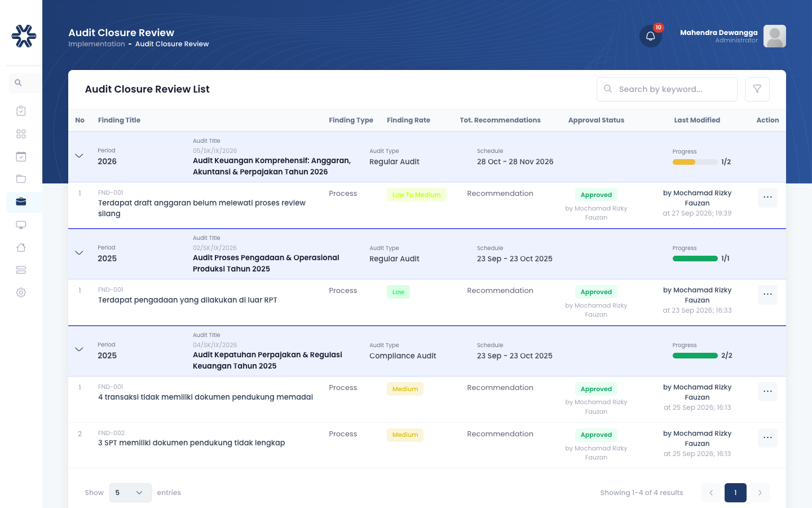Click the 1/2 progress bar for 2026 audit
Screen dimensions: 812x508
[x=695, y=162]
